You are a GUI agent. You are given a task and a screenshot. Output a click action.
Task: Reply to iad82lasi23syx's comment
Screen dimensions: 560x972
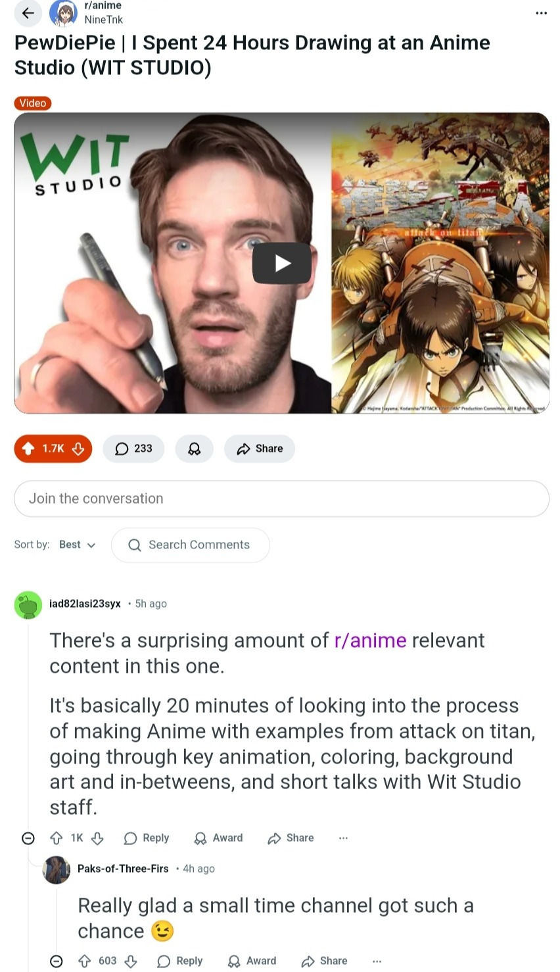[147, 838]
